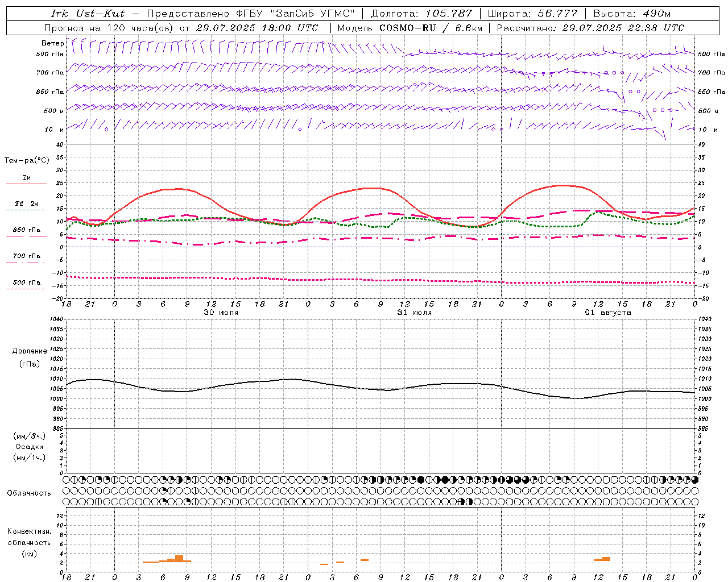Click the Высота: 490м value in the header
Viewport: 728px width, 582px height.
pos(632,14)
